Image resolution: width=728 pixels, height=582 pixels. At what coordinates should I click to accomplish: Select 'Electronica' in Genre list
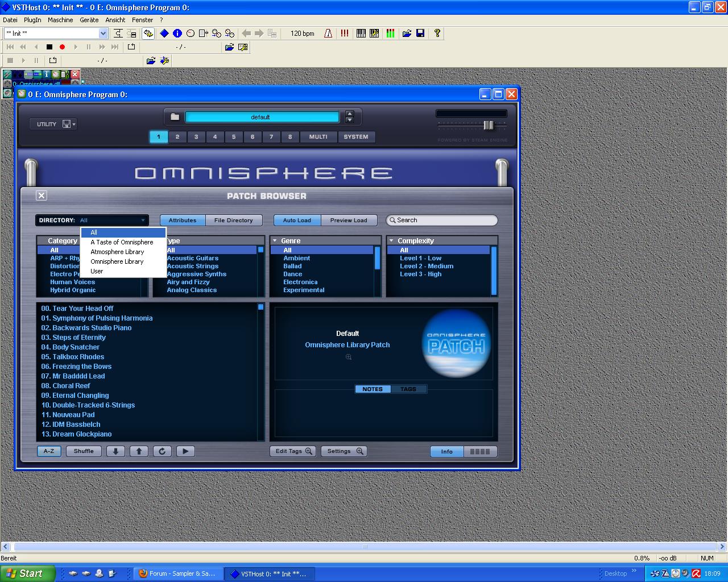[300, 282]
